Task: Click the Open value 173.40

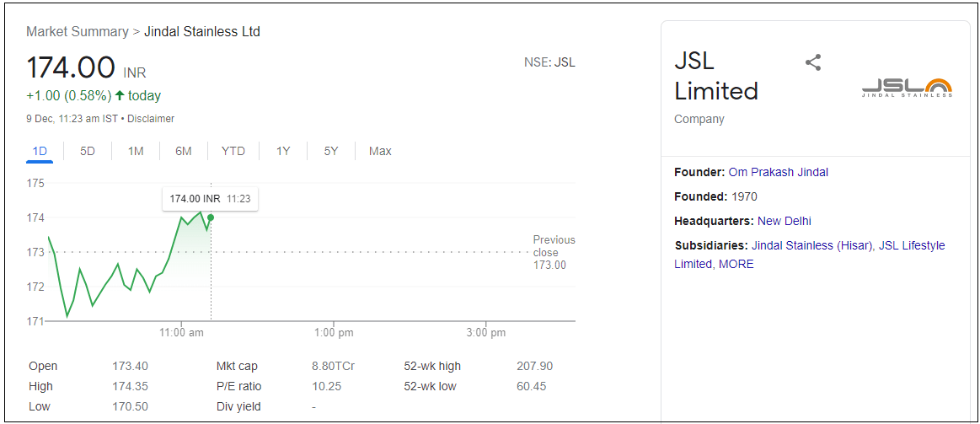Action: (x=130, y=367)
